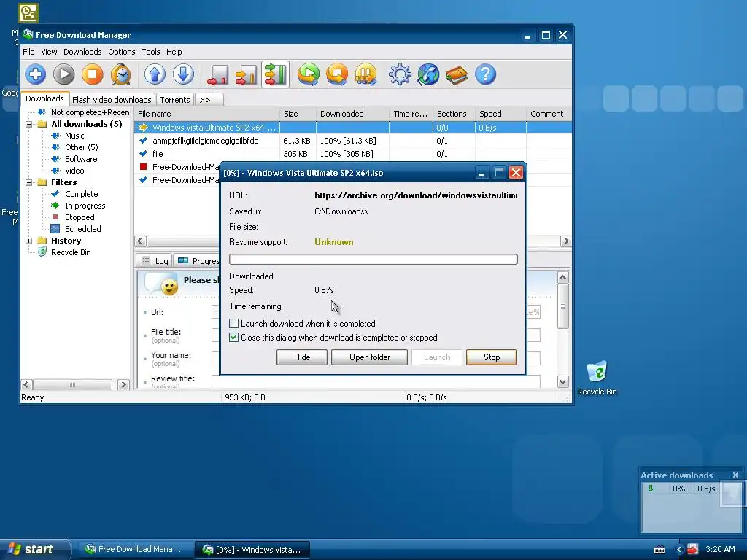Stop selected download with orange stop icon
This screenshot has width=747, height=560.
click(x=93, y=75)
